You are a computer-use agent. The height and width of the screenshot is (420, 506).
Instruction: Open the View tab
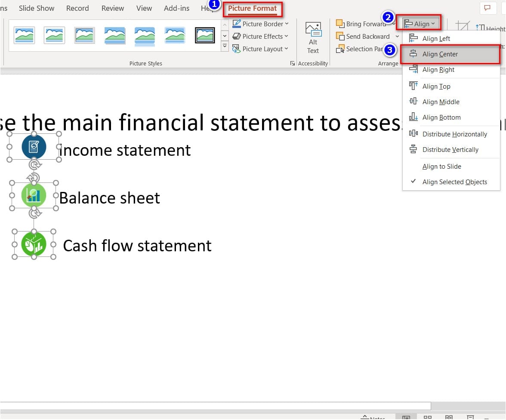(144, 8)
